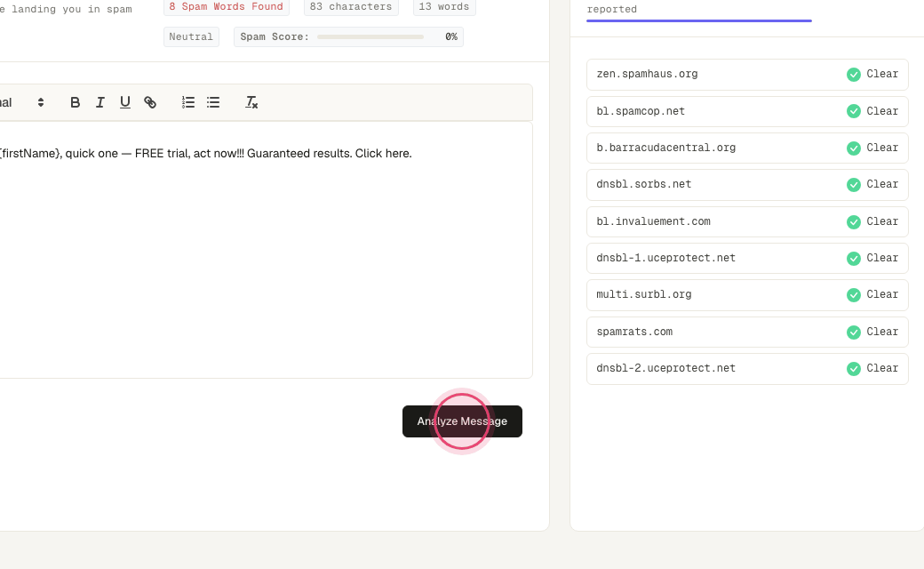
Task: Click Clear status beside multi.surbl.org
Action: click(882, 295)
